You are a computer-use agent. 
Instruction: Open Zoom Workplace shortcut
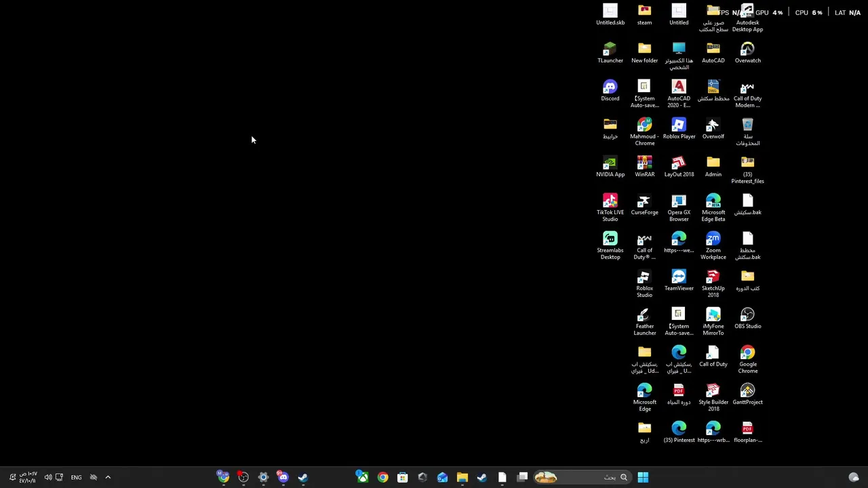[x=713, y=245]
